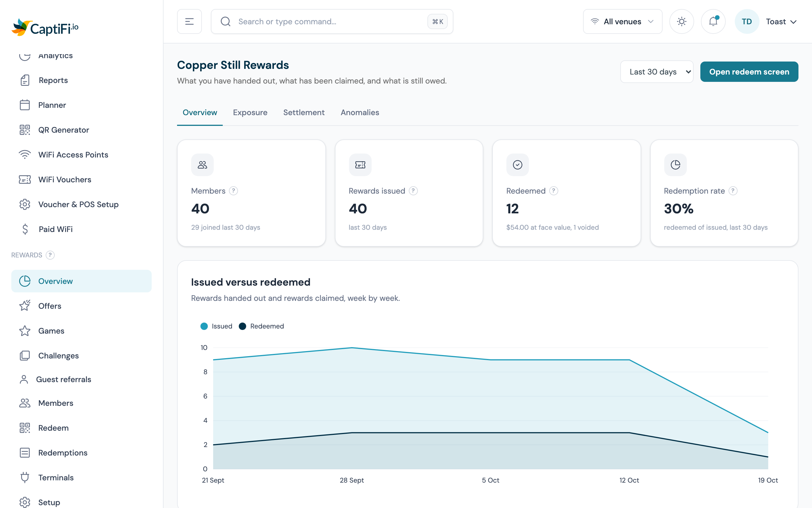This screenshot has height=508, width=812.
Task: Open notifications bell icon
Action: pos(713,21)
